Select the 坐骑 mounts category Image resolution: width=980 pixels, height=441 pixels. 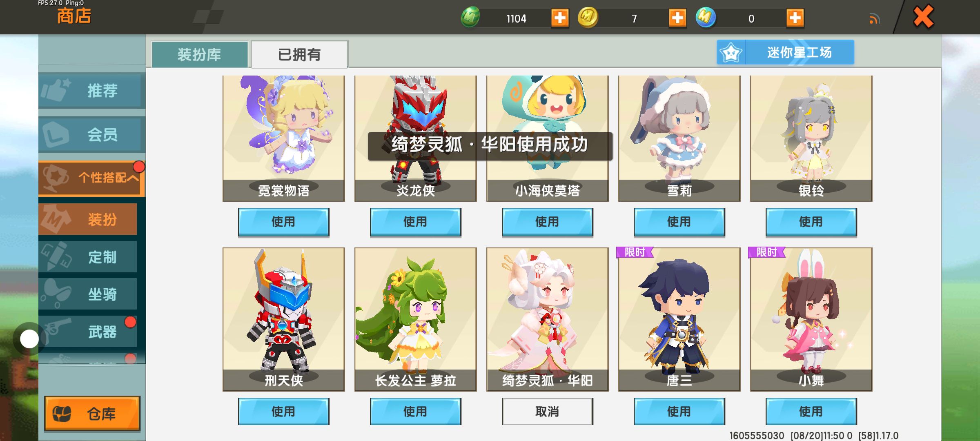pos(88,294)
